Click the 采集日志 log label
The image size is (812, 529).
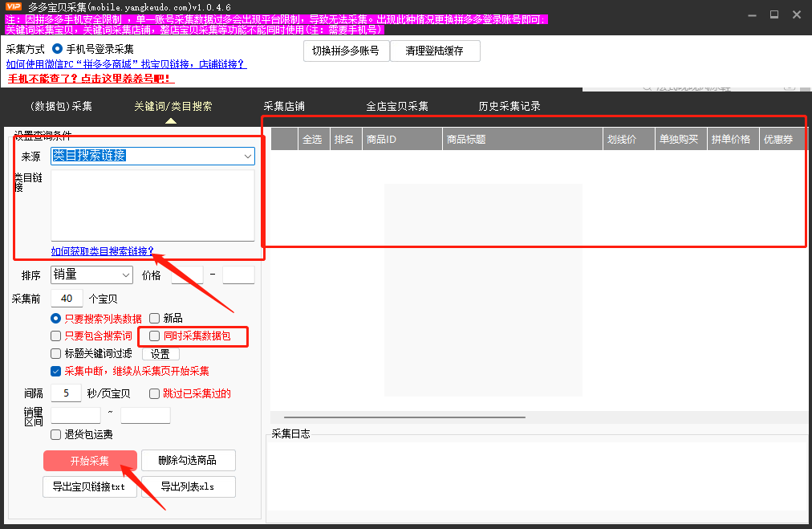click(291, 433)
